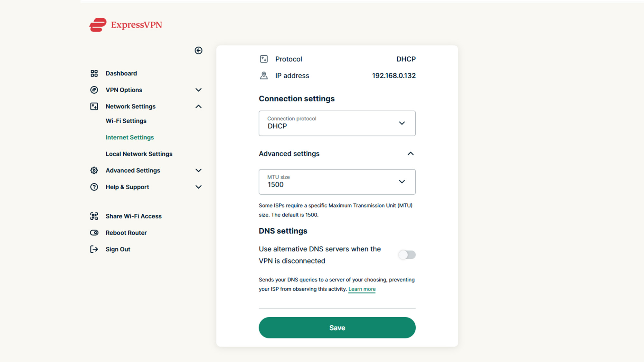This screenshot has width=644, height=362.
Task: Click the Help & Support question icon
Action: click(x=94, y=187)
